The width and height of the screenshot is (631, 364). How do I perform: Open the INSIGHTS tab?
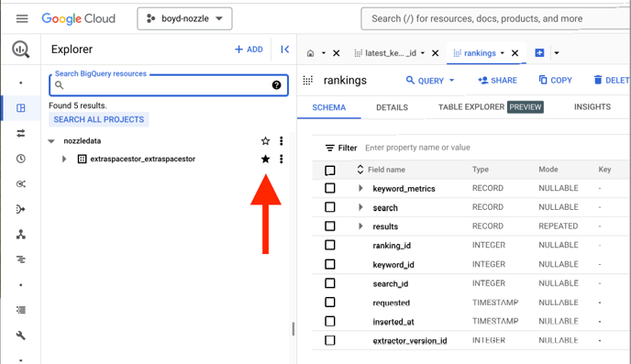pos(592,107)
